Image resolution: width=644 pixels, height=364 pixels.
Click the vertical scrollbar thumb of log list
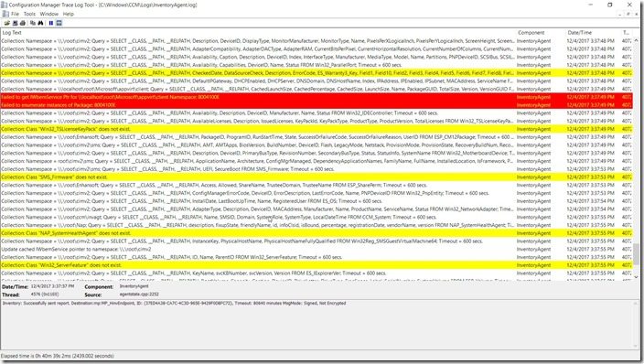[636, 254]
